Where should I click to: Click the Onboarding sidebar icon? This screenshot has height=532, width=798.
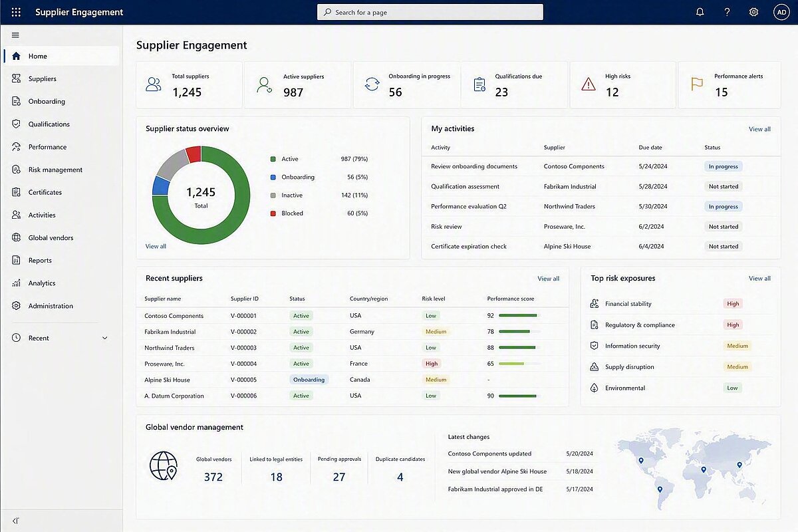(x=16, y=101)
